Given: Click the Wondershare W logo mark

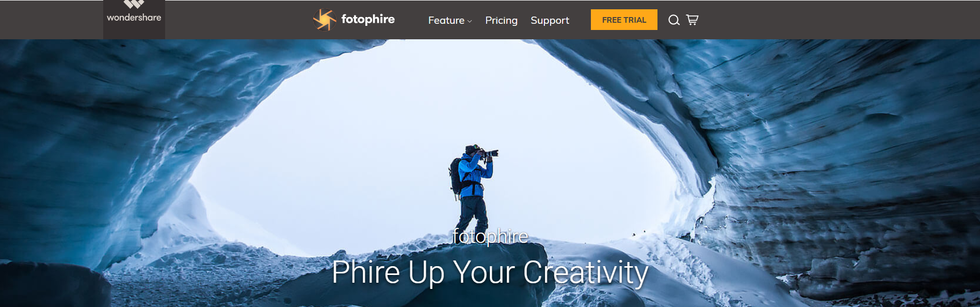Looking at the screenshot, I should click(134, 4).
